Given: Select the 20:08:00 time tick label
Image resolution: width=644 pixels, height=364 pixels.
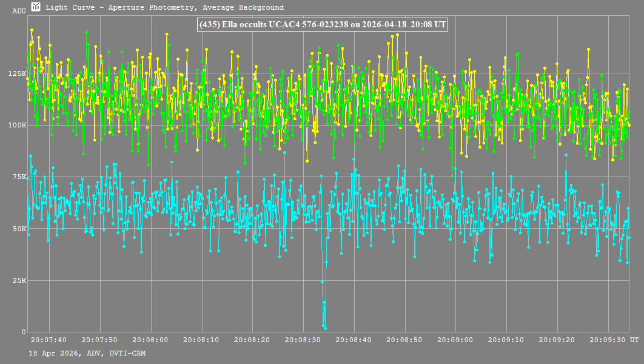Looking at the screenshot, I should [x=150, y=340].
